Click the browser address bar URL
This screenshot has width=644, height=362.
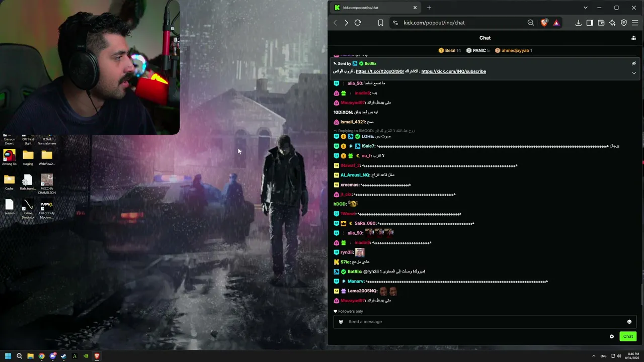tap(434, 23)
